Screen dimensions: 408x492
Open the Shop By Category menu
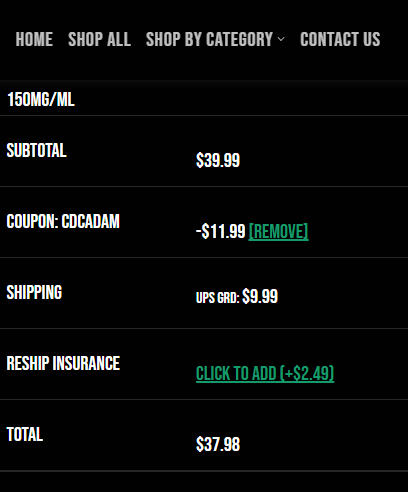click(209, 39)
